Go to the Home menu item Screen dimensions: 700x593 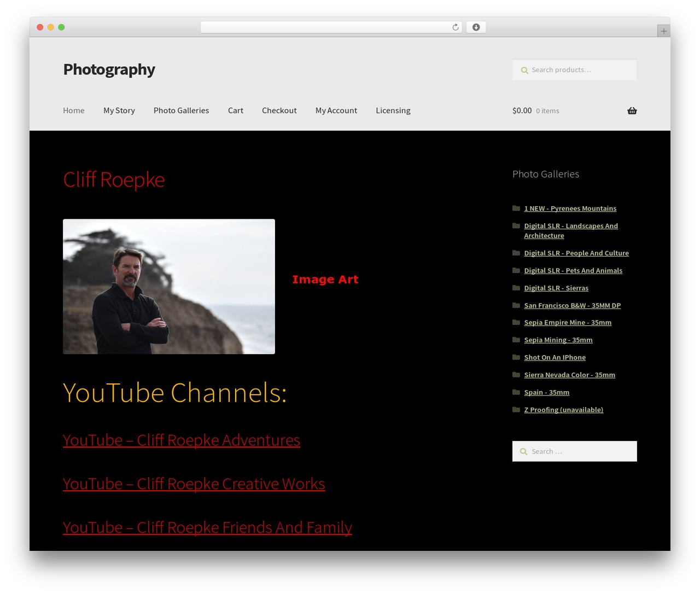click(74, 111)
